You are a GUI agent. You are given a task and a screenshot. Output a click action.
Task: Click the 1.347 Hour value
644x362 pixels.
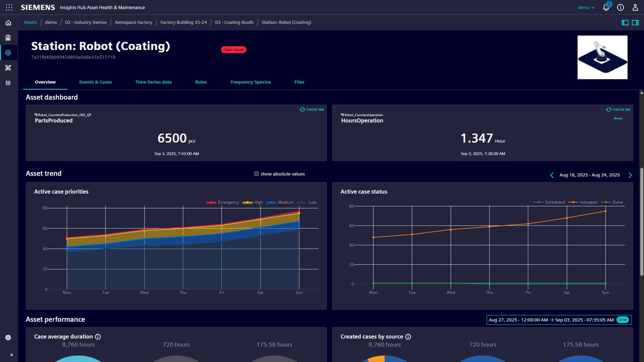pyautogui.click(x=483, y=139)
